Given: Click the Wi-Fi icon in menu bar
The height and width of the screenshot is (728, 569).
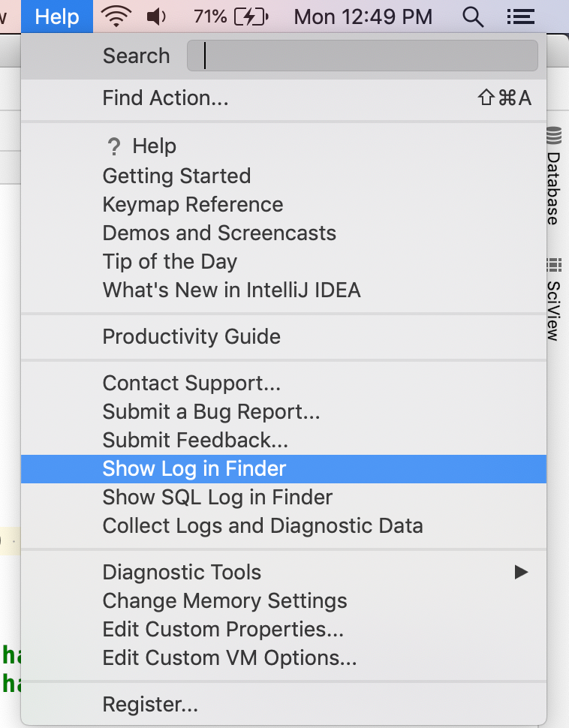Looking at the screenshot, I should click(115, 16).
